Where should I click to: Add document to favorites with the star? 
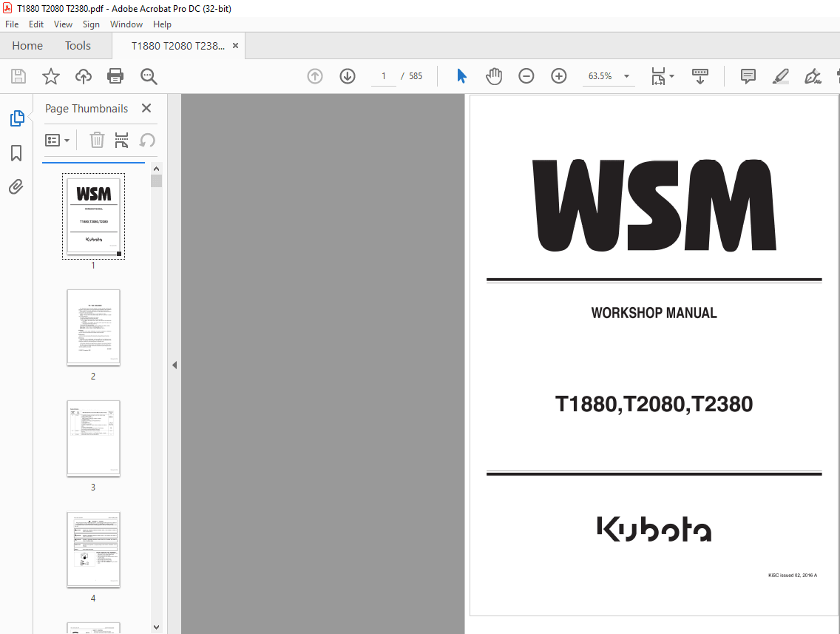click(x=50, y=76)
